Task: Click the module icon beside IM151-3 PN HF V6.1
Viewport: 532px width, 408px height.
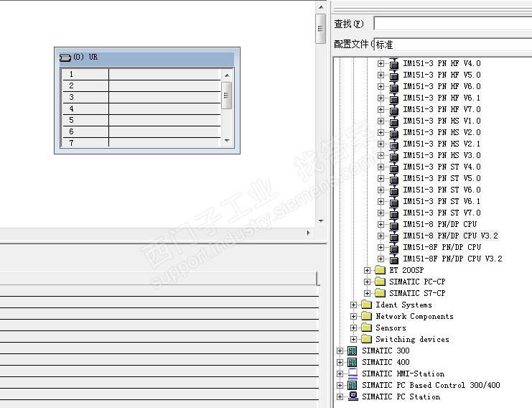Action: point(393,98)
